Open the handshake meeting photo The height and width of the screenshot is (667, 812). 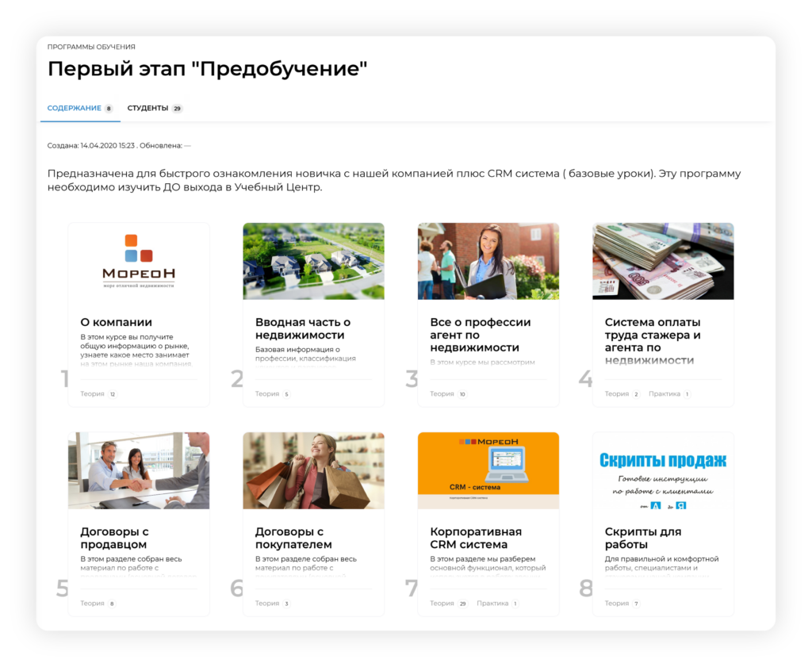coord(139,471)
